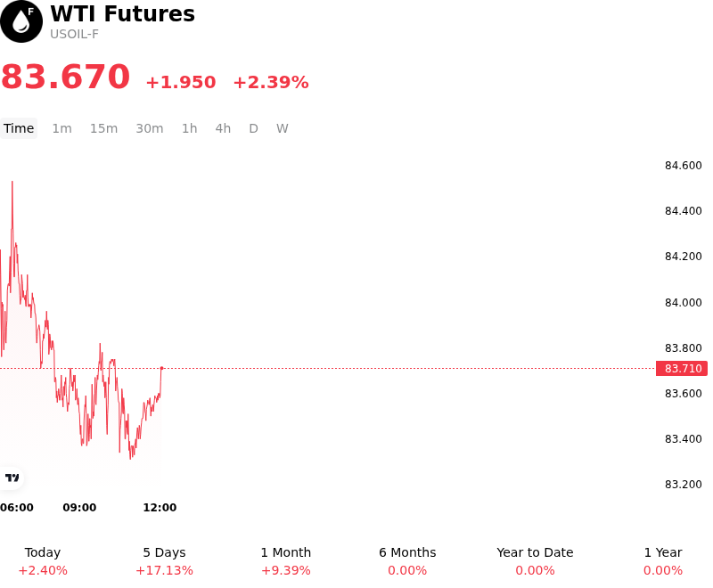Image resolution: width=713 pixels, height=588 pixels.
Task: Show the 1 Year performance range
Action: (x=663, y=561)
